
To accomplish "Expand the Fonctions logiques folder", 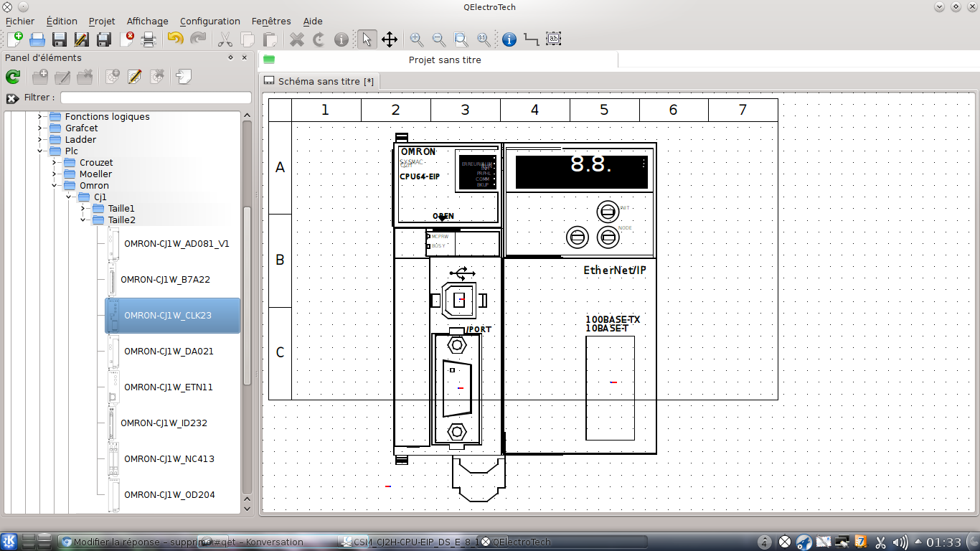I will tap(39, 116).
